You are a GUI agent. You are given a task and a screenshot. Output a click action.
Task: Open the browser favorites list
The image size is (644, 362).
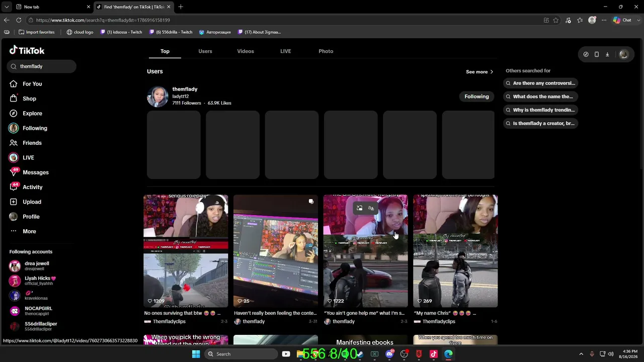(x=580, y=20)
